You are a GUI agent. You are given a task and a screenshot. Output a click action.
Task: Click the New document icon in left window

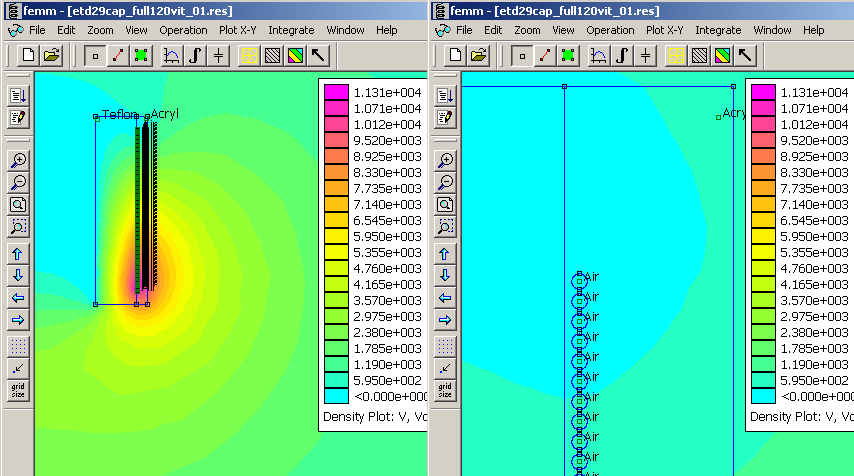pos(29,55)
